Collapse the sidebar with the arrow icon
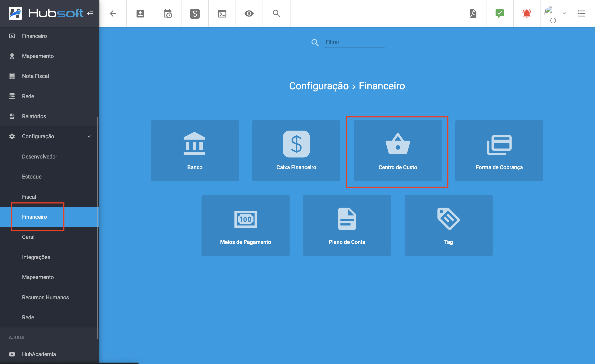The image size is (595, 364). (x=90, y=13)
